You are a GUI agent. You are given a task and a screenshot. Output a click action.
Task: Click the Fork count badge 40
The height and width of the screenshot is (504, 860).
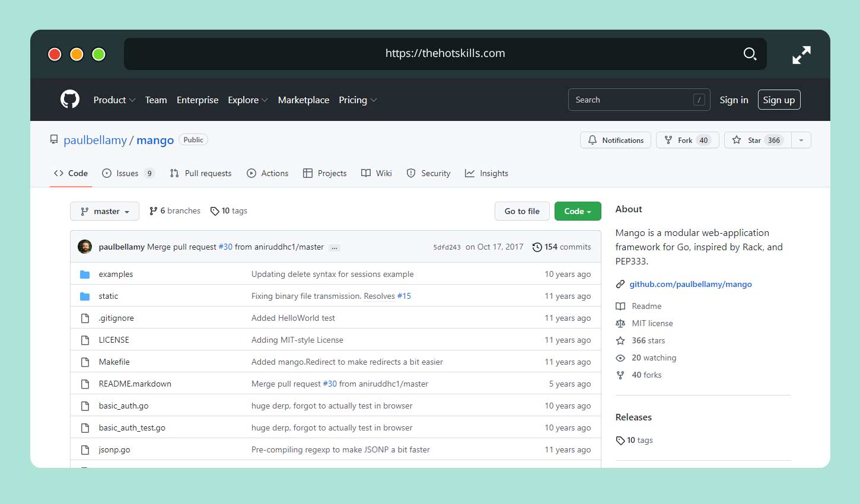[703, 140]
